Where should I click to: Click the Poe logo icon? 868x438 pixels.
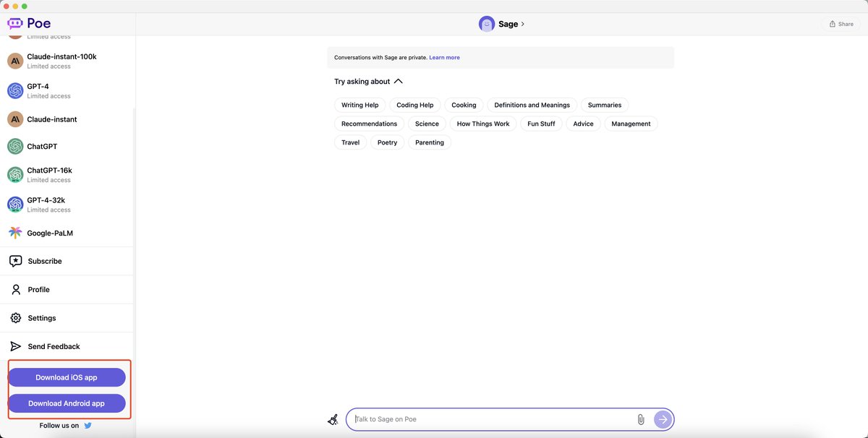pyautogui.click(x=15, y=23)
